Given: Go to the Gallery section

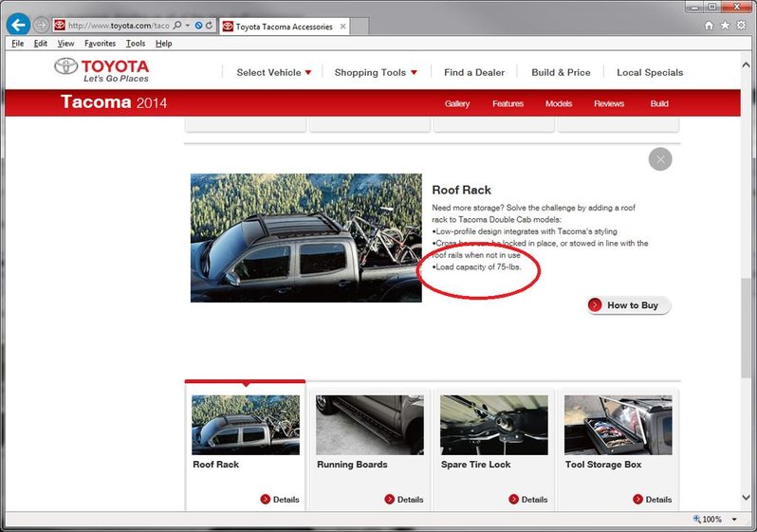Looking at the screenshot, I should (457, 103).
